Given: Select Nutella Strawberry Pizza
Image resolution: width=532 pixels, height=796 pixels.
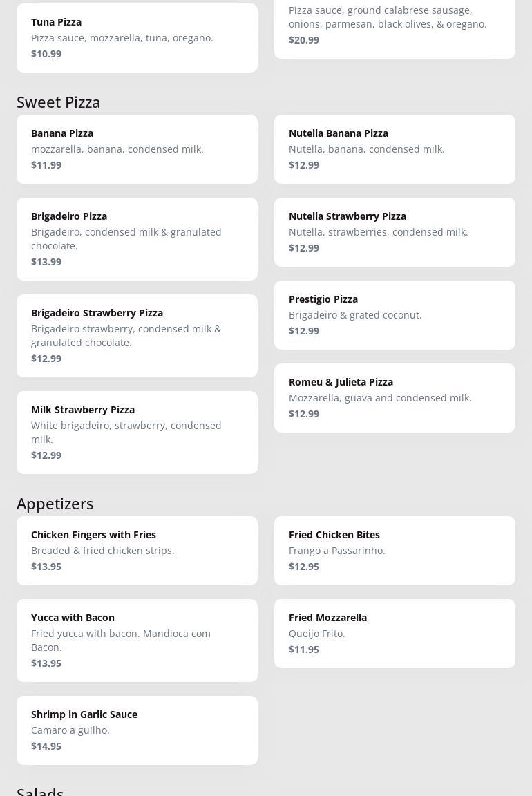Looking at the screenshot, I should 395,231.
